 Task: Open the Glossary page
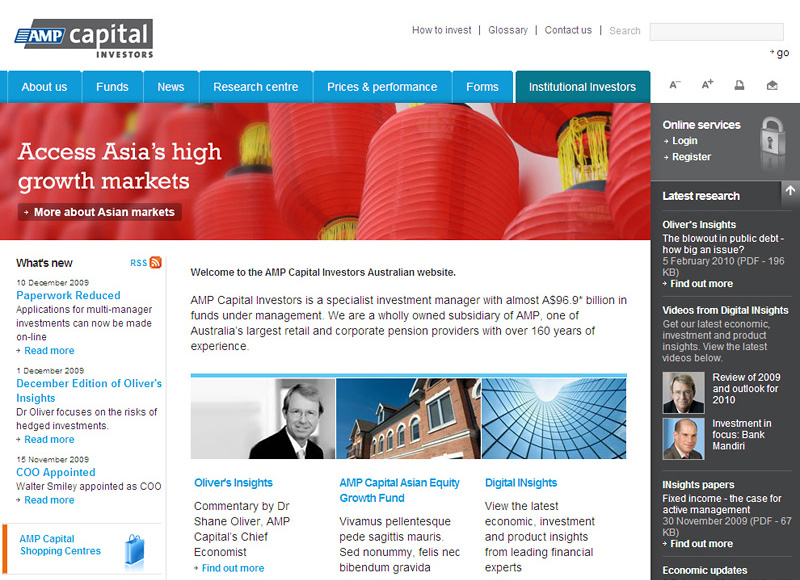click(x=508, y=30)
